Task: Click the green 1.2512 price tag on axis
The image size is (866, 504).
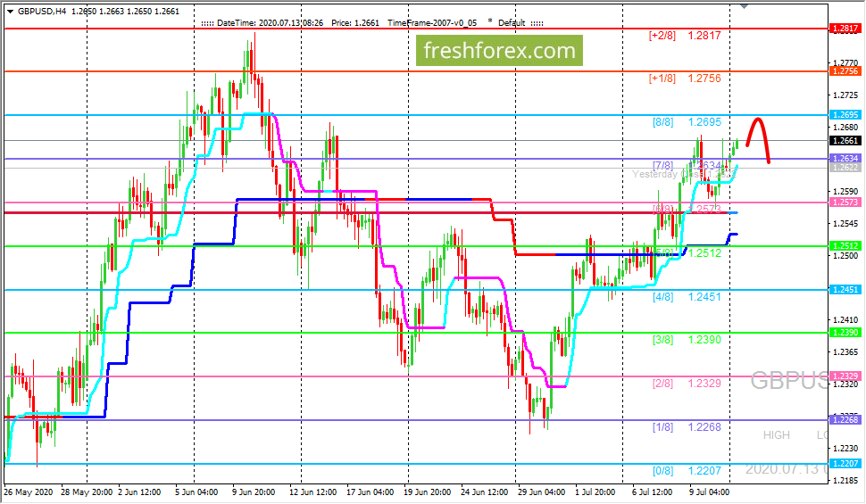Action: (x=845, y=245)
